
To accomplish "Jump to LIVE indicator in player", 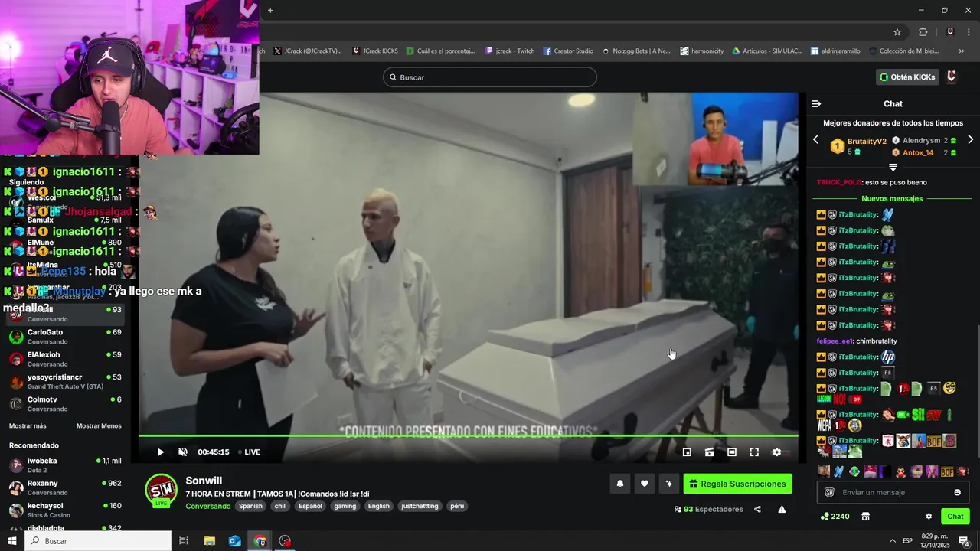I will 250,452.
